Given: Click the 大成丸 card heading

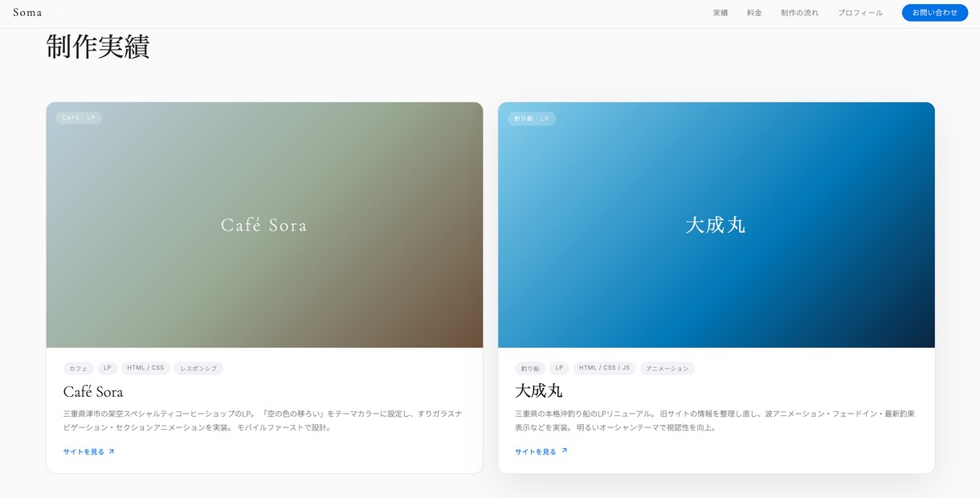Looking at the screenshot, I should pyautogui.click(x=539, y=391).
